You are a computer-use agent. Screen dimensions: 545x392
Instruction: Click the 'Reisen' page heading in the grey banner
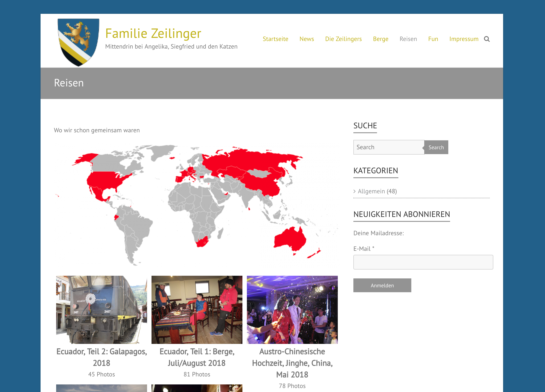click(69, 83)
